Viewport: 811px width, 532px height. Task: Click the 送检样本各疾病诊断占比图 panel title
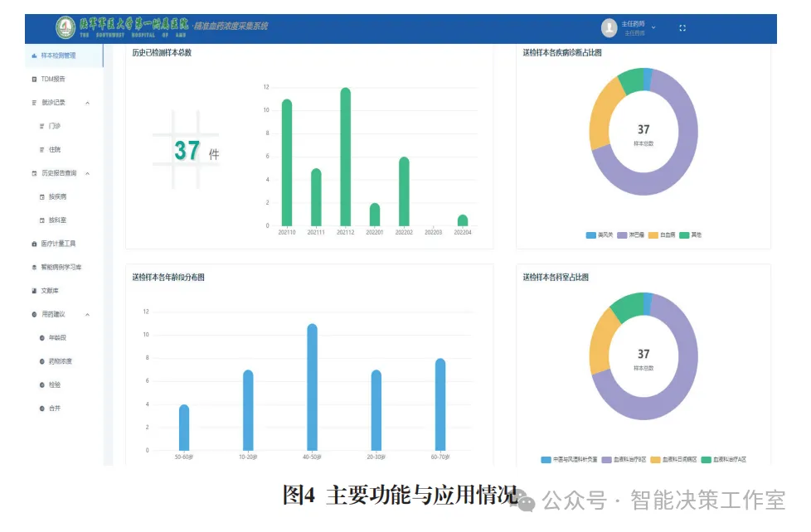[562, 53]
